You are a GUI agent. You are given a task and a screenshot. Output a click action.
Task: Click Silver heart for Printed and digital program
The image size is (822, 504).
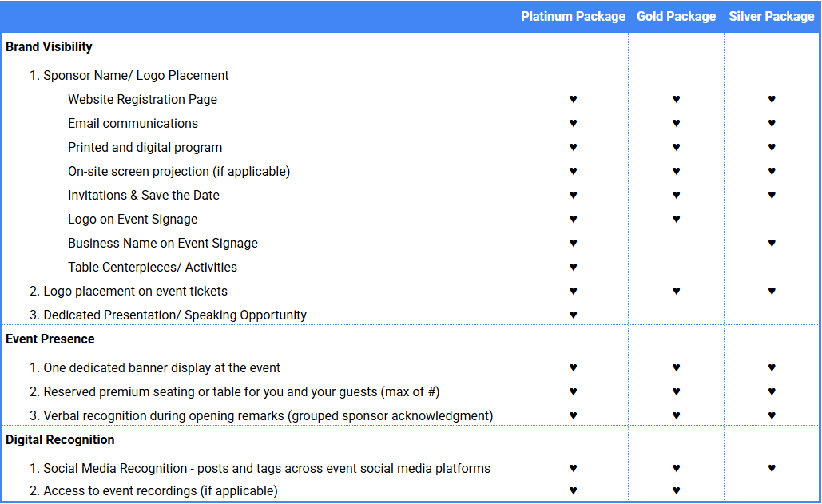[772, 147]
